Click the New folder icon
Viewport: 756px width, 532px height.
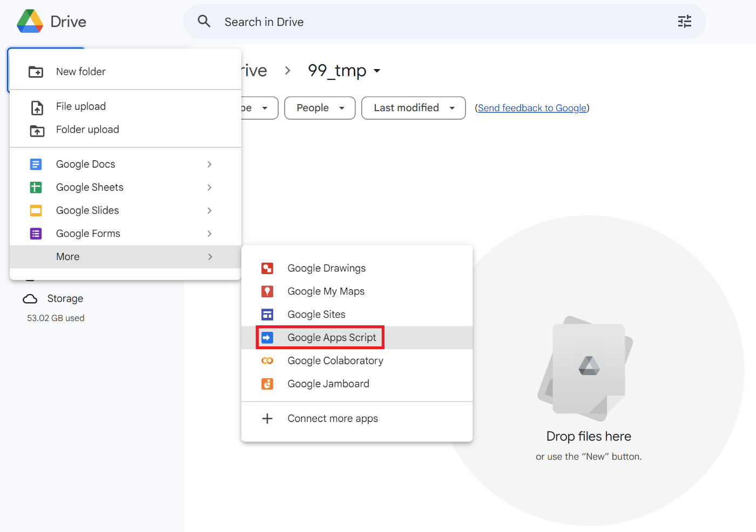pos(36,72)
